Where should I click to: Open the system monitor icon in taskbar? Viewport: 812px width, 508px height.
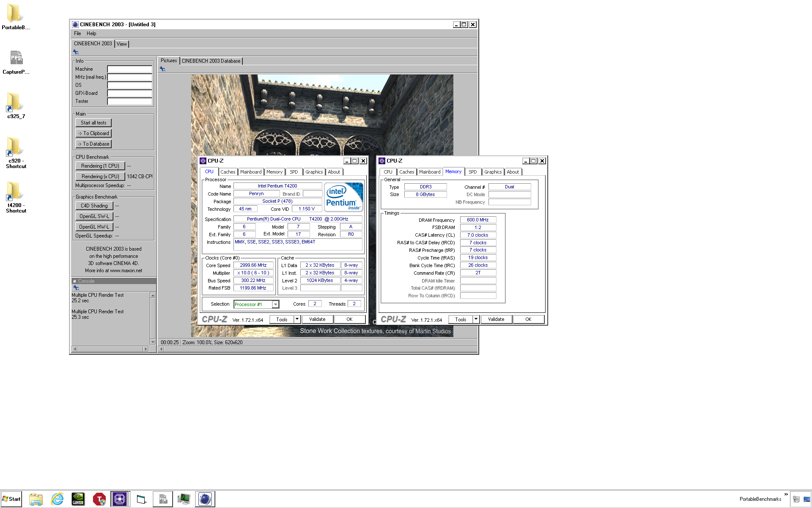(184, 499)
